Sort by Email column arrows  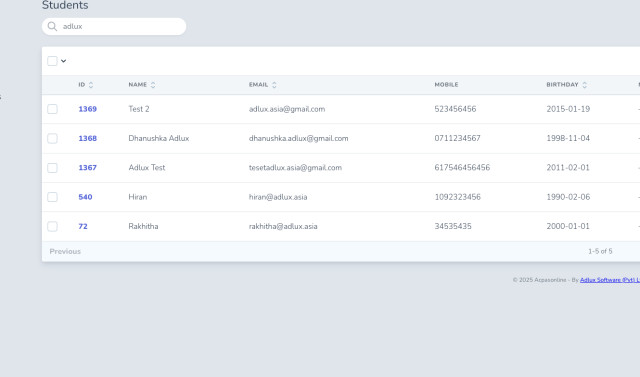(274, 85)
